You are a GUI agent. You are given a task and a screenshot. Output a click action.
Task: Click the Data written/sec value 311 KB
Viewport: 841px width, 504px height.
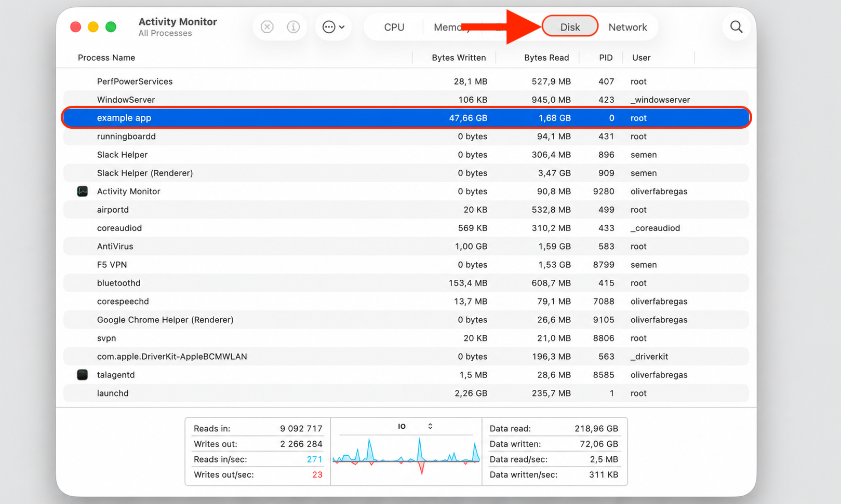point(604,475)
